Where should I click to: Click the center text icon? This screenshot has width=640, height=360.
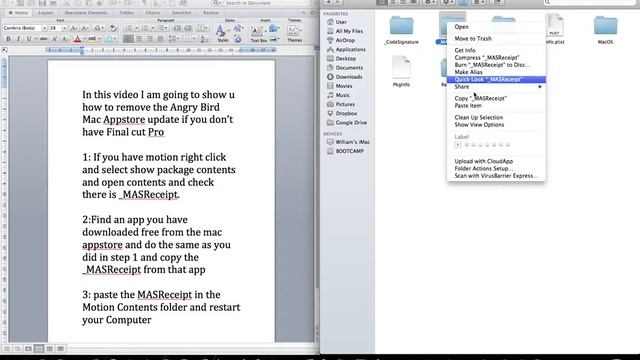click(x=139, y=39)
